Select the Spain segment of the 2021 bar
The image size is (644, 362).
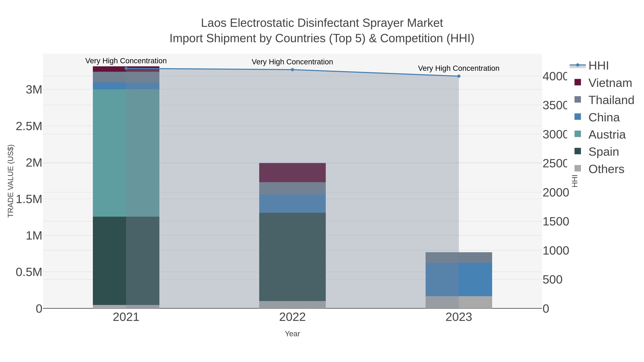(126, 261)
